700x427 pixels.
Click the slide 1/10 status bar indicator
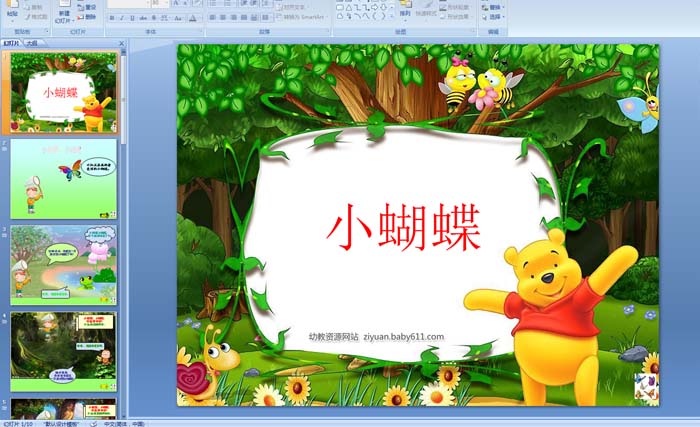[18, 424]
